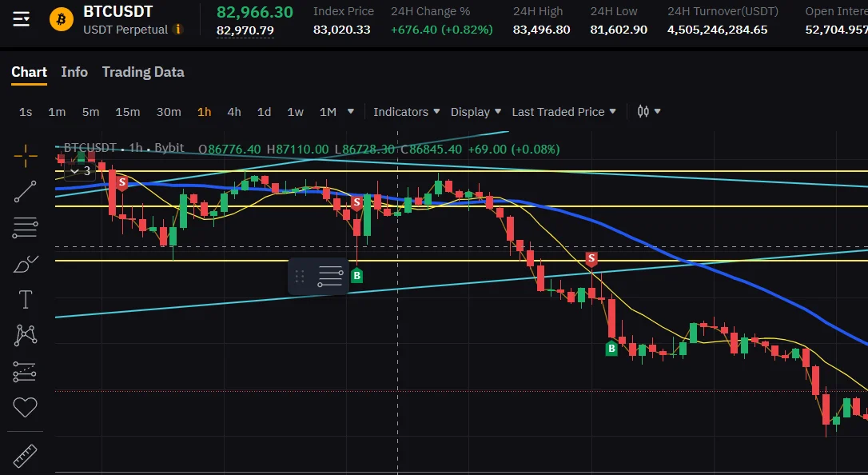The width and height of the screenshot is (868, 475).
Task: Click the floating toolbar lines tool icon
Action: pyautogui.click(x=330, y=276)
